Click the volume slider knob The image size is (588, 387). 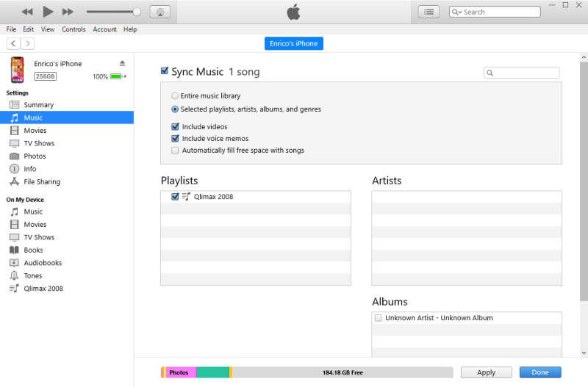[x=137, y=12]
